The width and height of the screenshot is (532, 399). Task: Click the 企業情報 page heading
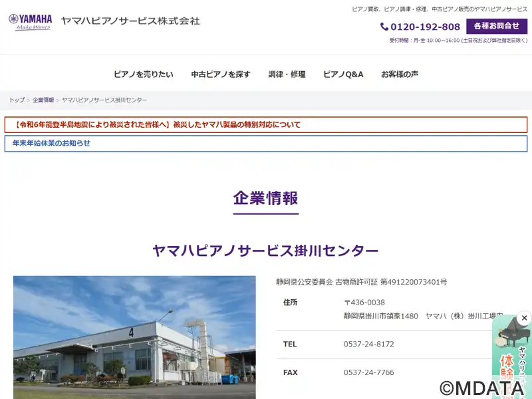265,198
